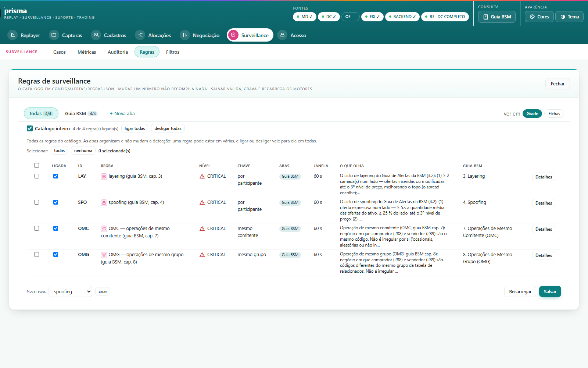This screenshot has width=588, height=368.
Task: Check the select-all header checkbox
Action: (x=36, y=166)
